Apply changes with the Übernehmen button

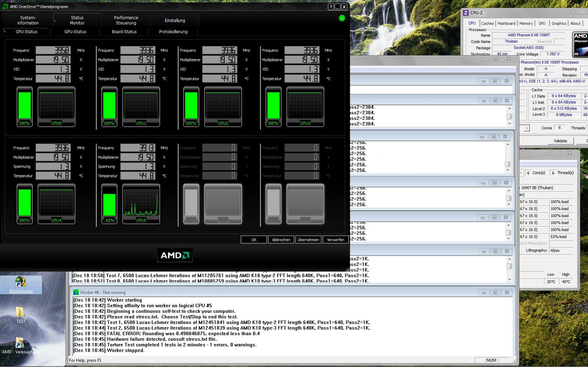pos(308,240)
